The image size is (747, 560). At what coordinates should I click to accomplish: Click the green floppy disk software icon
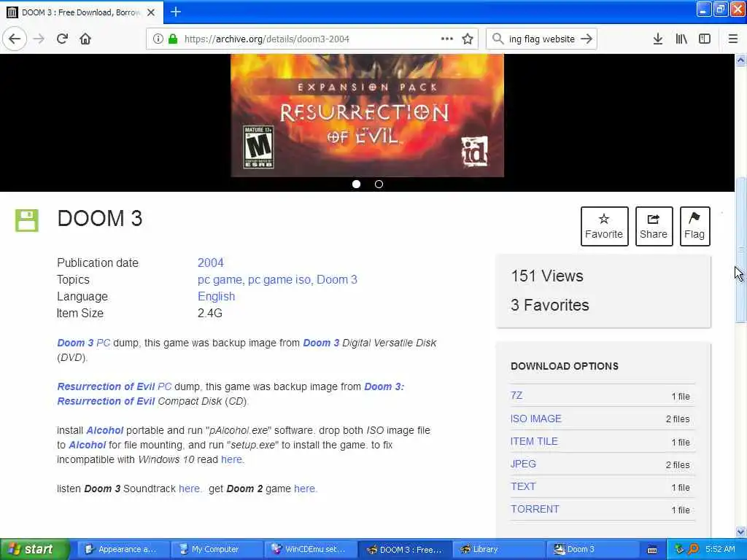(27, 220)
